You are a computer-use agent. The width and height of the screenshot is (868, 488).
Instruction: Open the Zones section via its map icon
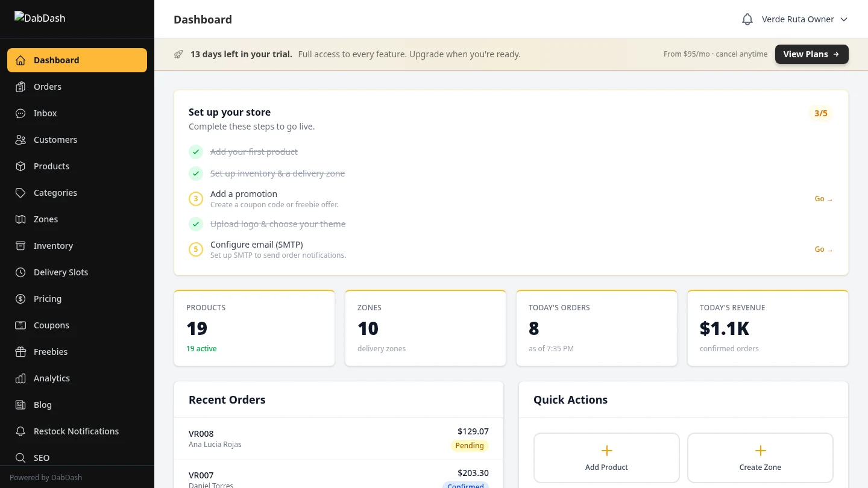[20, 219]
